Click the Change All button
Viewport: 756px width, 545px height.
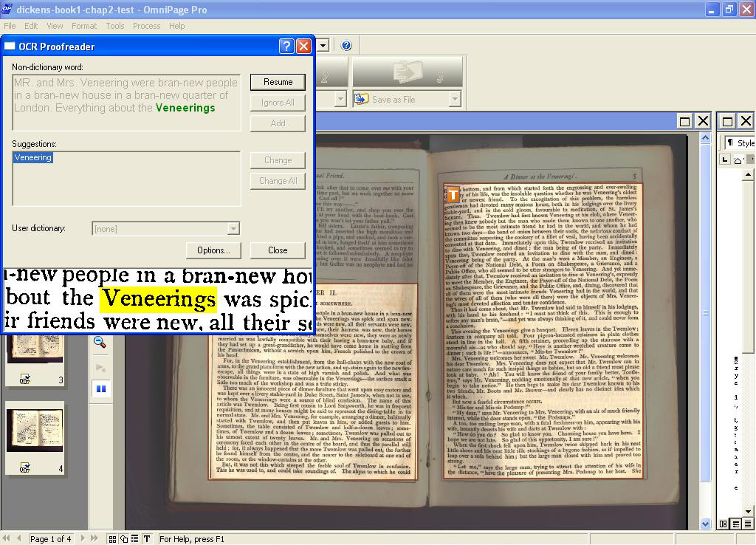[278, 181]
